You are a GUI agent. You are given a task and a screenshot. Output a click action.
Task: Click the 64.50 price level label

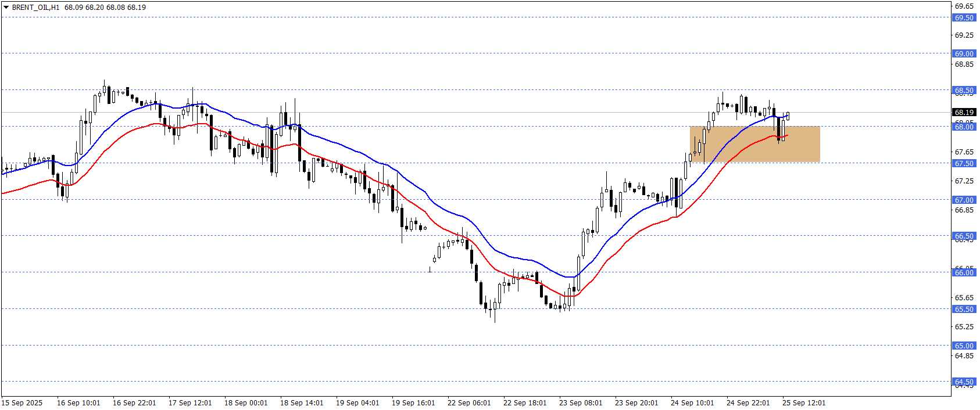[x=964, y=382]
